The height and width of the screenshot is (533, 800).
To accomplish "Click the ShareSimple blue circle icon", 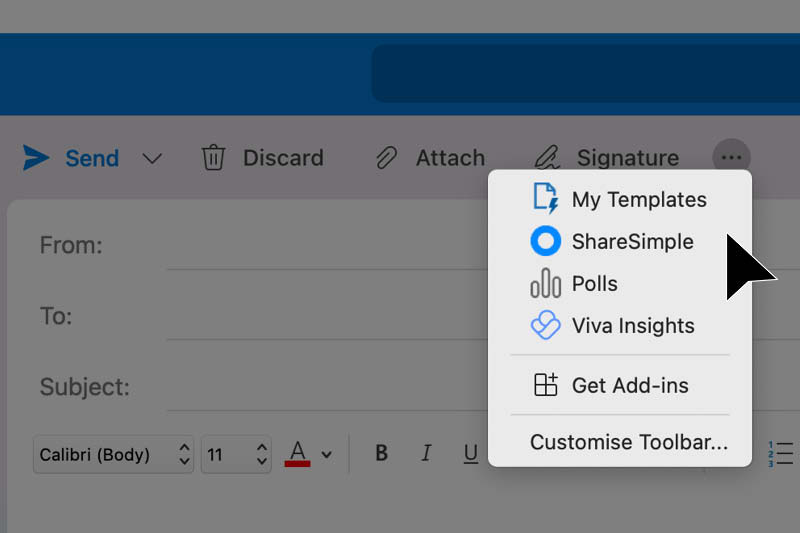I will (x=545, y=241).
